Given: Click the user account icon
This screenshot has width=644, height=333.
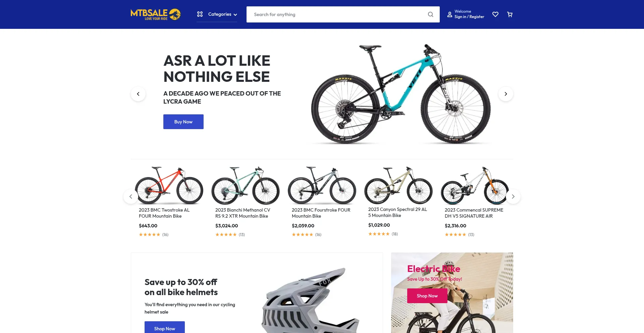Looking at the screenshot, I should [450, 14].
